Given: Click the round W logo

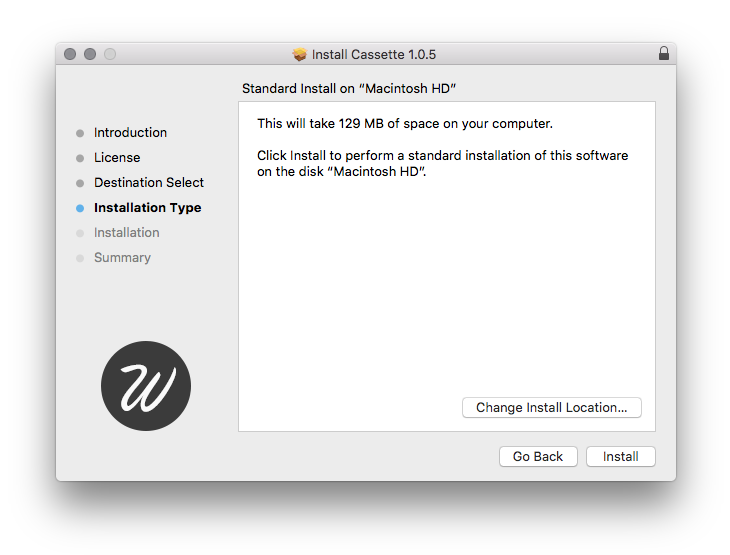Looking at the screenshot, I should coord(146,386).
